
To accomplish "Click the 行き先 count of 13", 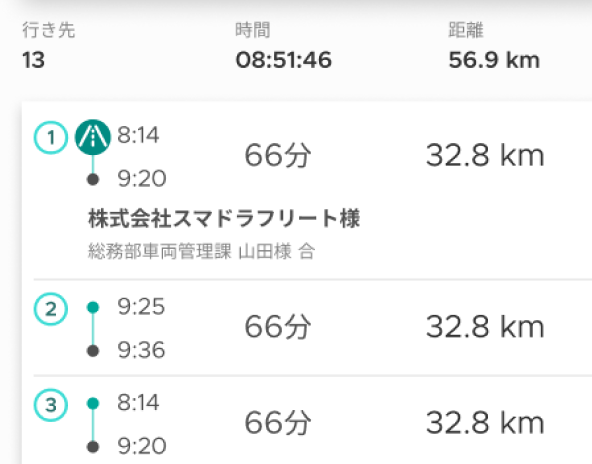I will click(34, 60).
